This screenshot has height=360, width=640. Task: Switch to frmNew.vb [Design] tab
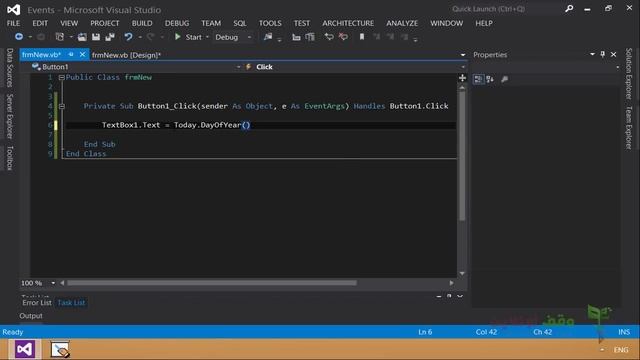point(126,55)
